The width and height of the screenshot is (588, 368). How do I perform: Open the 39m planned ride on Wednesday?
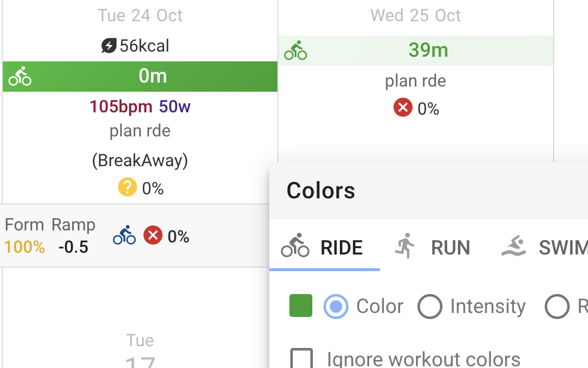(x=416, y=50)
